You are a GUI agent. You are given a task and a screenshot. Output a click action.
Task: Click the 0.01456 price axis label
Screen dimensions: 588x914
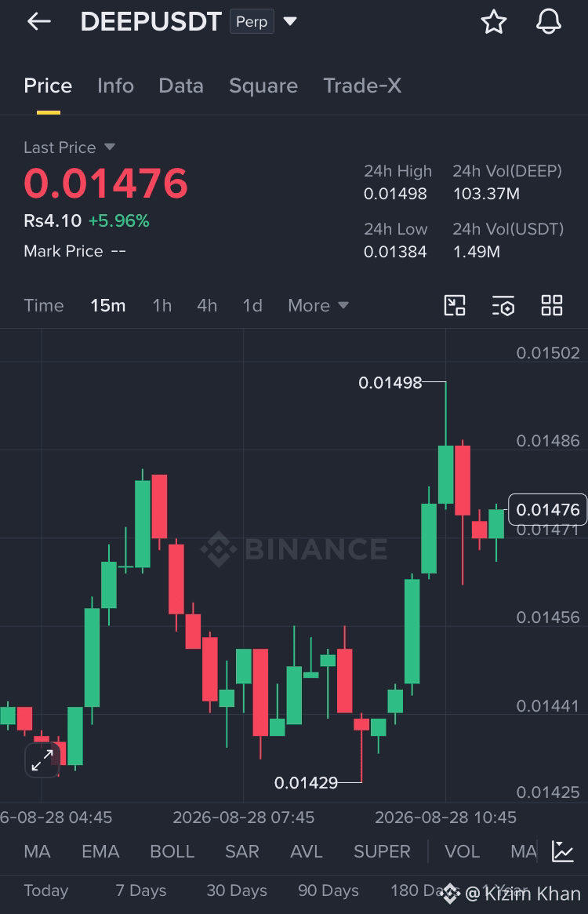[x=548, y=617]
